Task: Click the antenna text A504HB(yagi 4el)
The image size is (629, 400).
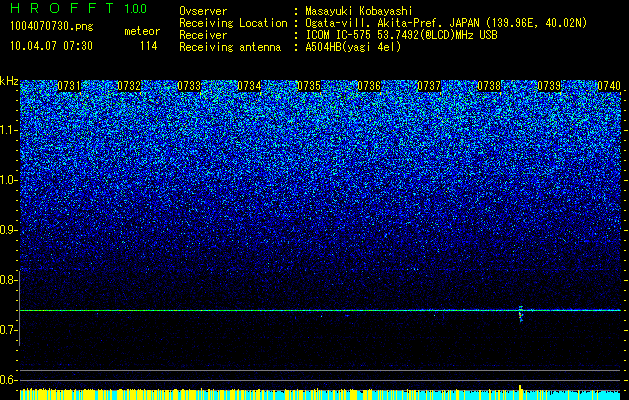Action: [x=353, y=47]
